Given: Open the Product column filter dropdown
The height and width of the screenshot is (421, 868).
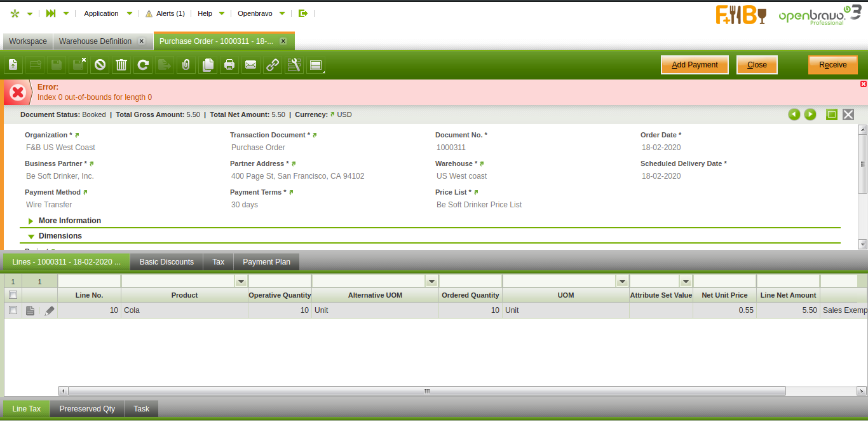Looking at the screenshot, I should (241, 281).
